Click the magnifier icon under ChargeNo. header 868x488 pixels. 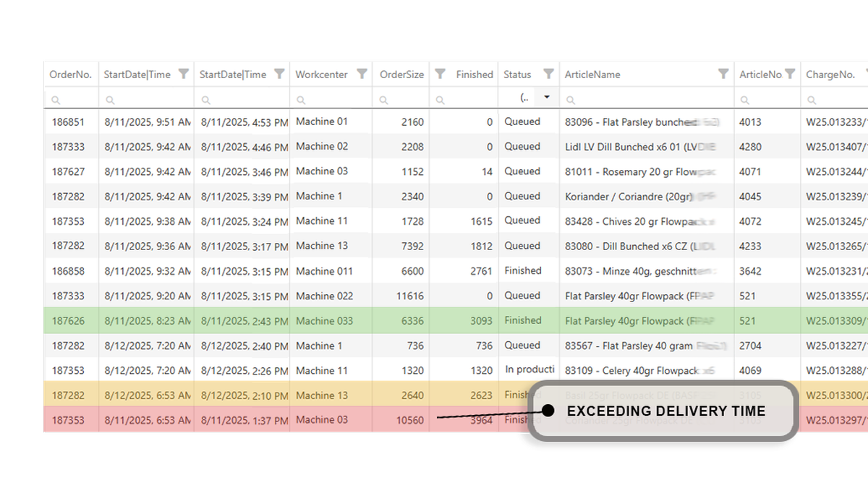(812, 100)
